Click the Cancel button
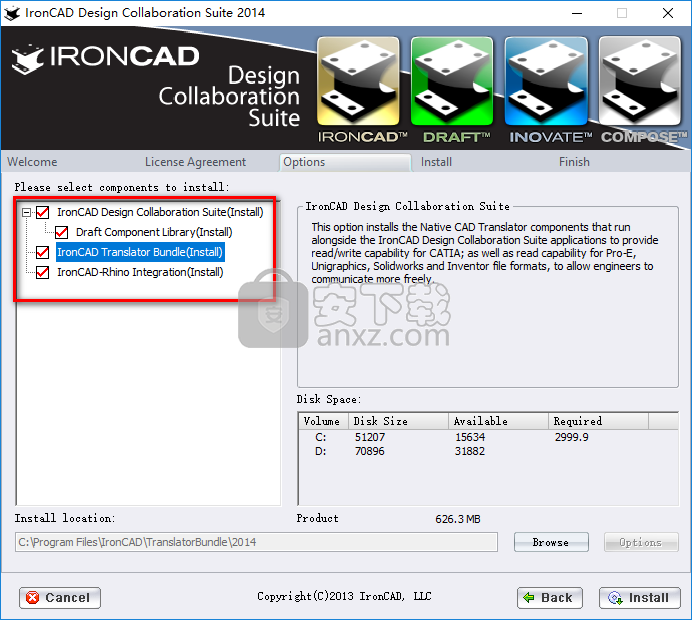Screen dimensions: 692x620 point(60,597)
